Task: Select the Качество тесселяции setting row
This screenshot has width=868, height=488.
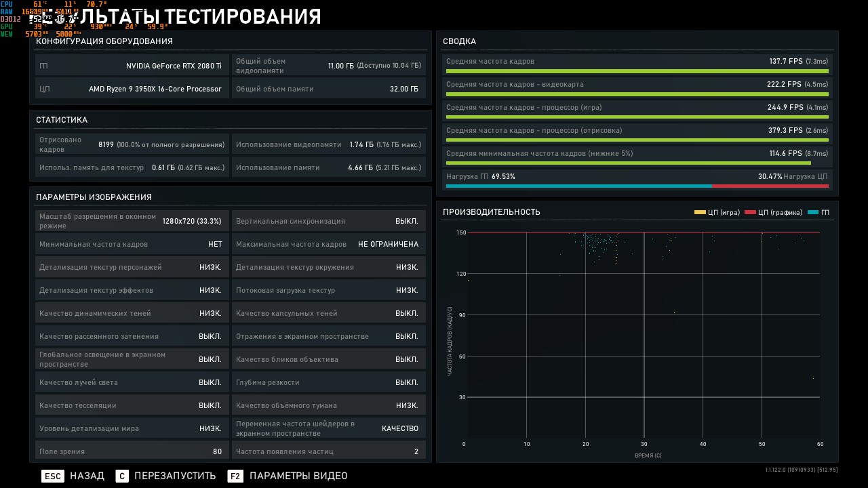Action: [132, 405]
